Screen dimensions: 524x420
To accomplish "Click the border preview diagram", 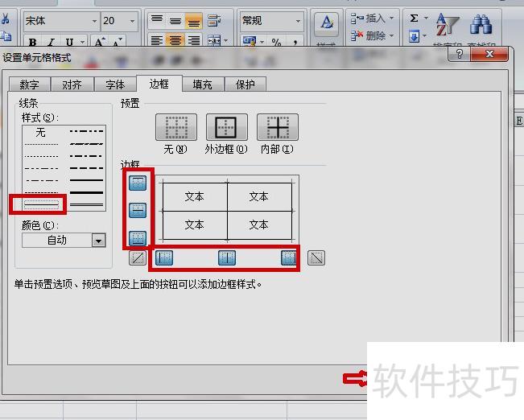I will (227, 211).
